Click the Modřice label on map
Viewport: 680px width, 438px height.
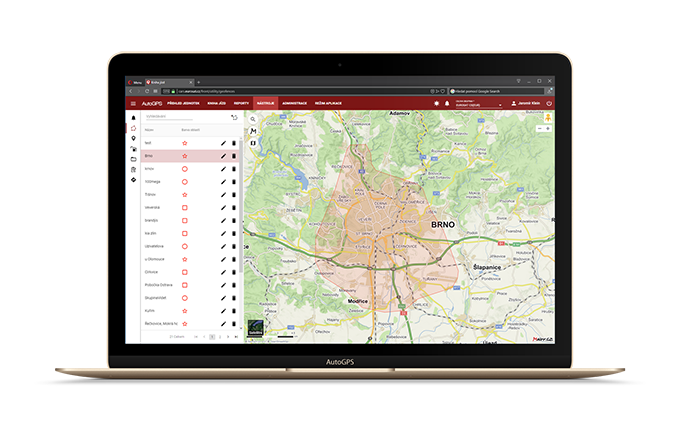click(x=358, y=301)
